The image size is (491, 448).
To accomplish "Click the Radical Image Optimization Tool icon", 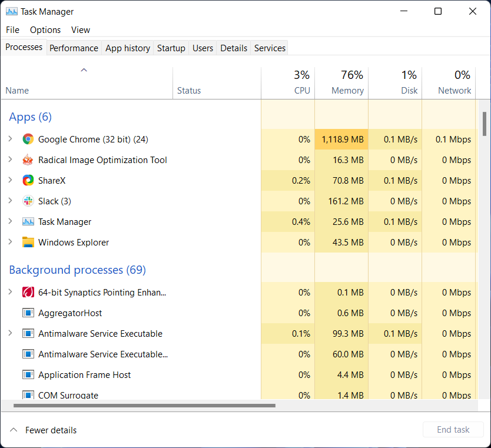I will [x=28, y=160].
